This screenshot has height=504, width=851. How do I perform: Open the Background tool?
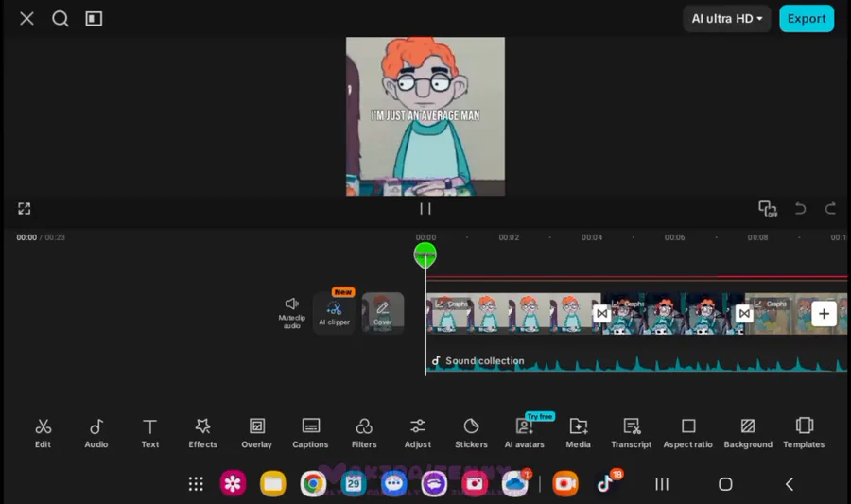click(748, 433)
